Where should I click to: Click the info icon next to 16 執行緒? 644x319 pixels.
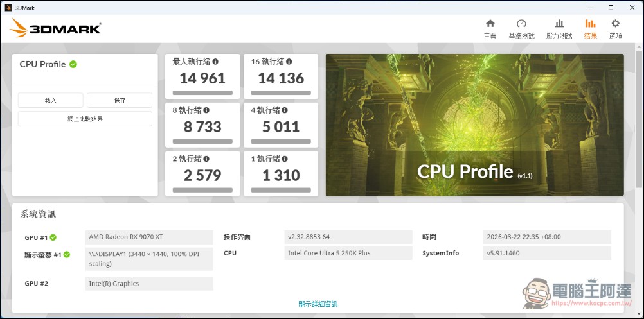click(x=289, y=62)
